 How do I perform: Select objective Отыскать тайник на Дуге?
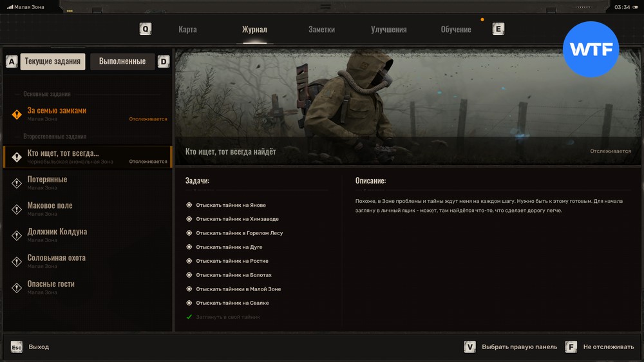(x=229, y=247)
